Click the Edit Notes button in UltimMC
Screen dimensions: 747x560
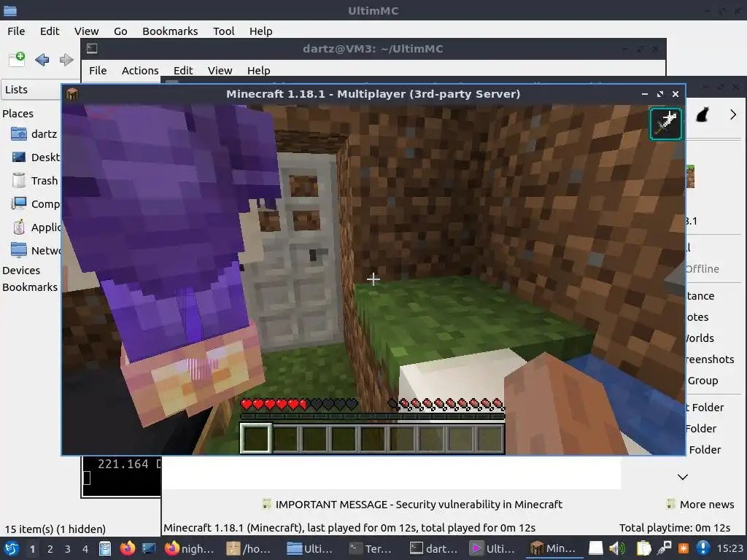(x=697, y=317)
